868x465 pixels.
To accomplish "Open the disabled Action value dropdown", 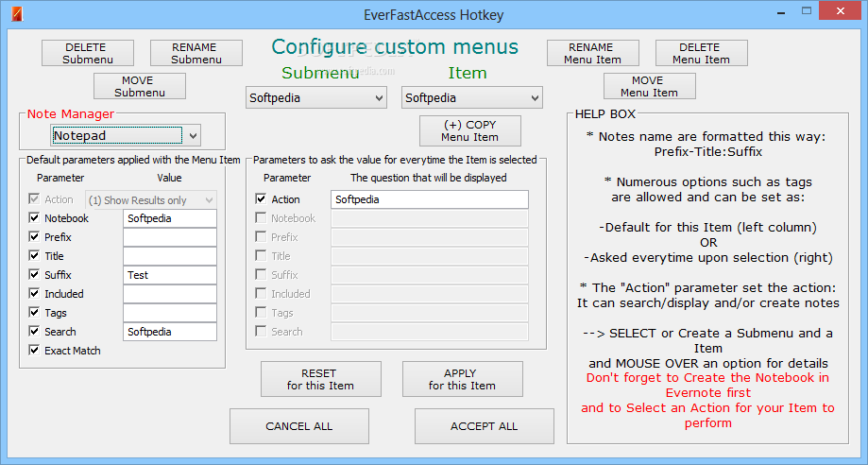I will (x=150, y=200).
